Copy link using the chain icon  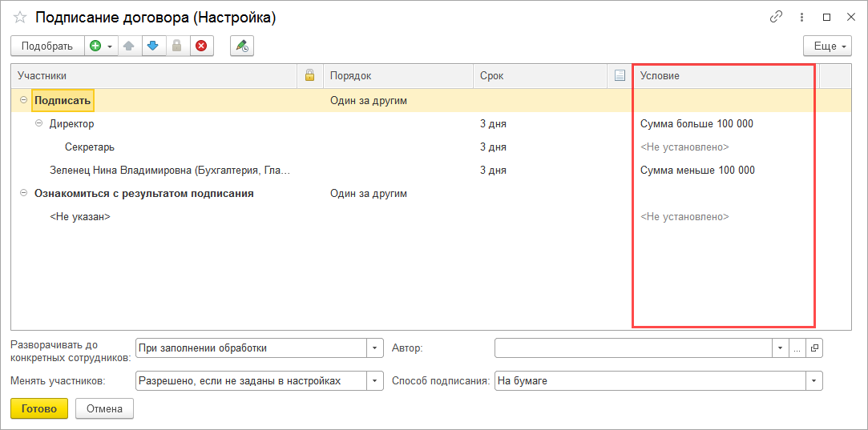[x=775, y=17]
